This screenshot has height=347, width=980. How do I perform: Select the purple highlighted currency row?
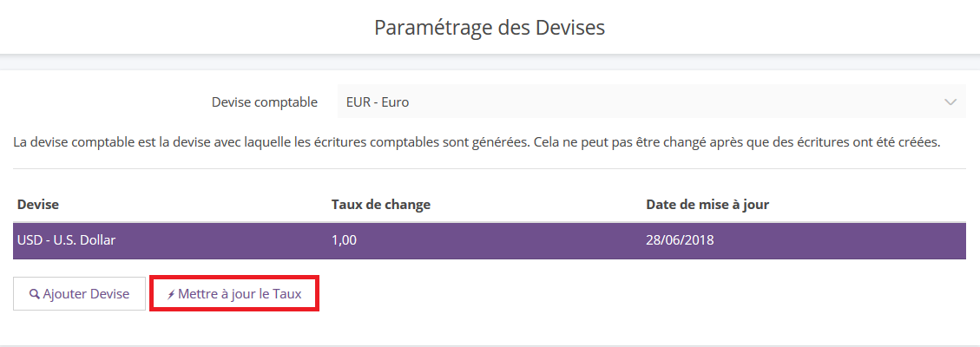pyautogui.click(x=490, y=240)
